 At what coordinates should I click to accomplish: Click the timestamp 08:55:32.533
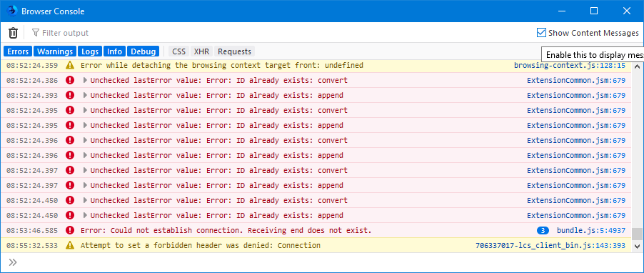32,245
